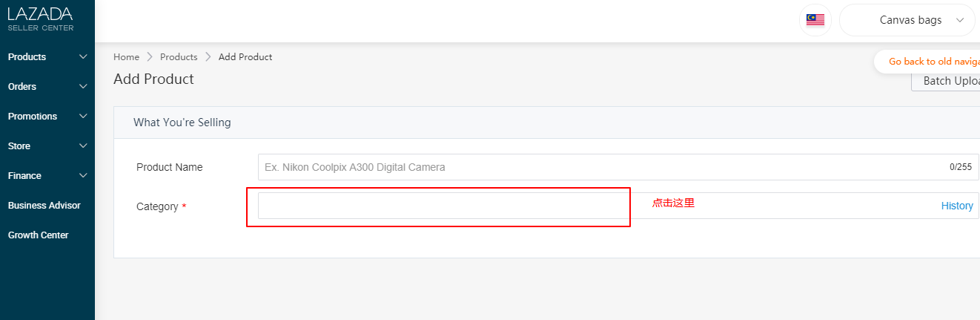The height and width of the screenshot is (320, 980).
Task: Click the Add Product breadcrumb
Action: (x=245, y=56)
